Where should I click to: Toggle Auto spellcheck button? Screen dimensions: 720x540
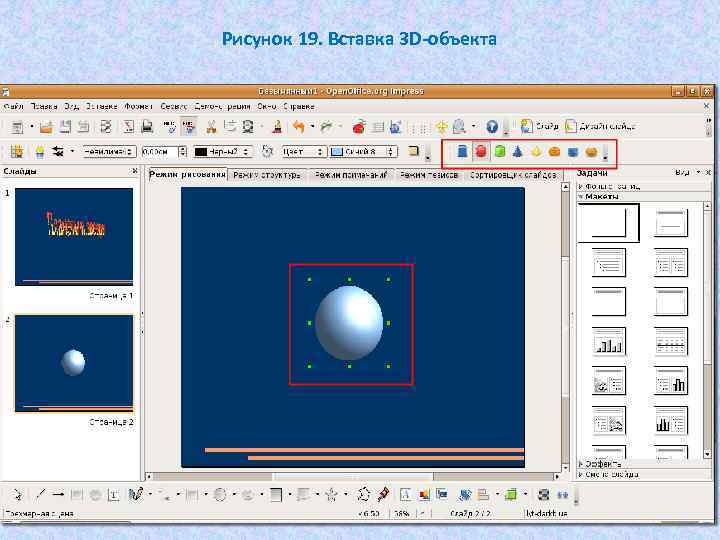[x=188, y=126]
